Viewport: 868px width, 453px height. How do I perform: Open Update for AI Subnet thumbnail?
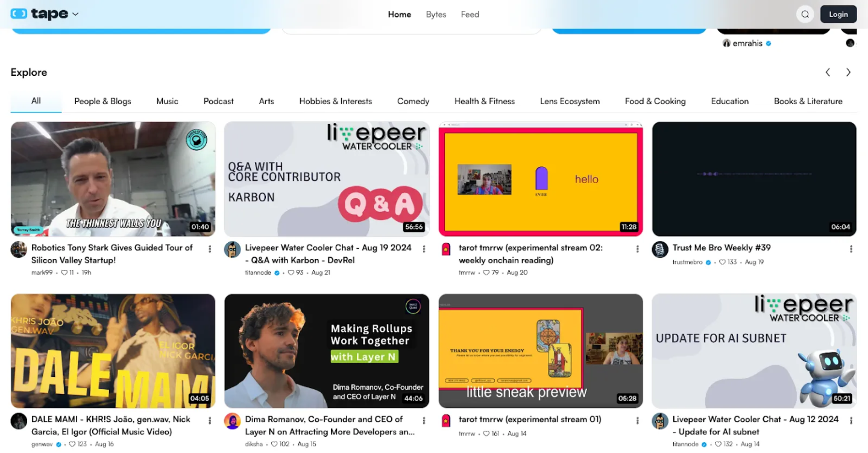click(754, 351)
